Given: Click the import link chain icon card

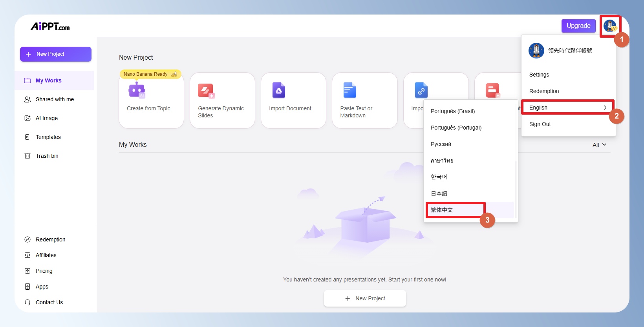Looking at the screenshot, I should coord(421,90).
